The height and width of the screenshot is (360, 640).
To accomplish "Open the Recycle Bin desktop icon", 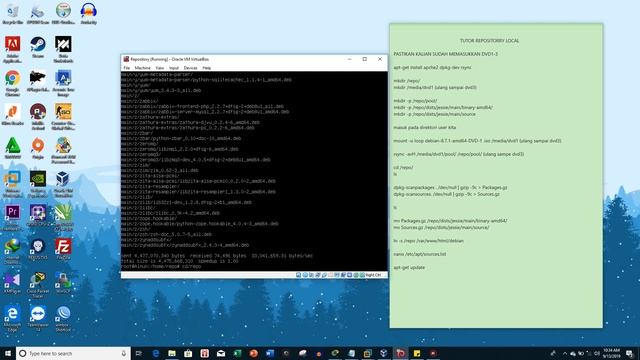I will (x=13, y=13).
